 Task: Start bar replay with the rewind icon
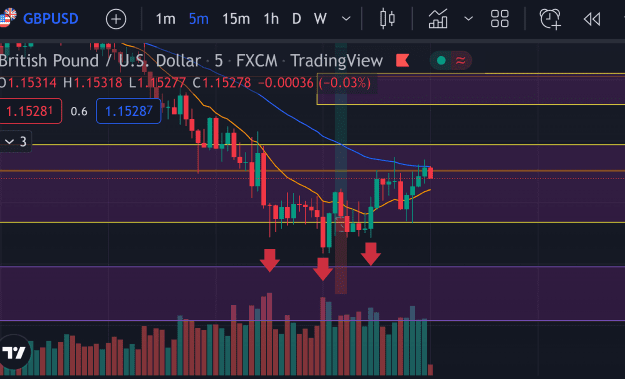(x=592, y=19)
